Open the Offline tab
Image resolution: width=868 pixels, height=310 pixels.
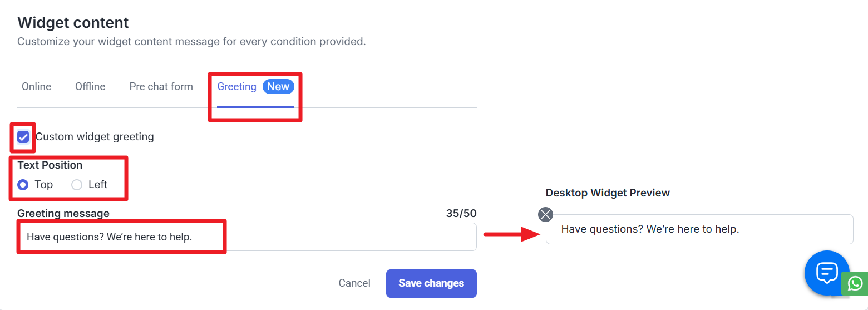click(90, 87)
